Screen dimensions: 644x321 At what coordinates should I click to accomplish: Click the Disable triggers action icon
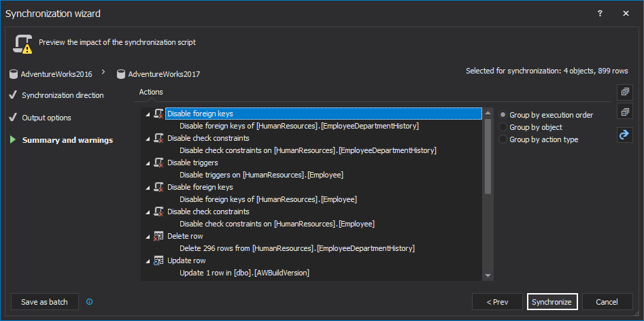[158, 163]
